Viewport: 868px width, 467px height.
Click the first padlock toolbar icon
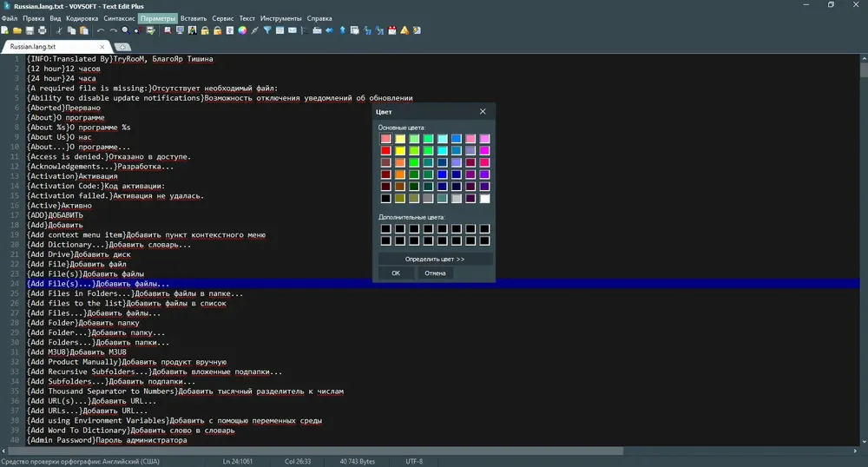[205, 30]
